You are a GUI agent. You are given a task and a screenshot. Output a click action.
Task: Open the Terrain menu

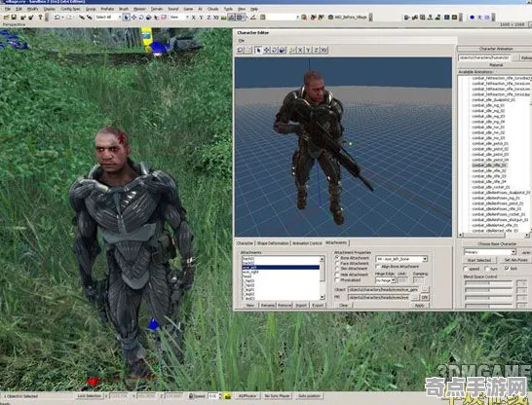(157, 9)
